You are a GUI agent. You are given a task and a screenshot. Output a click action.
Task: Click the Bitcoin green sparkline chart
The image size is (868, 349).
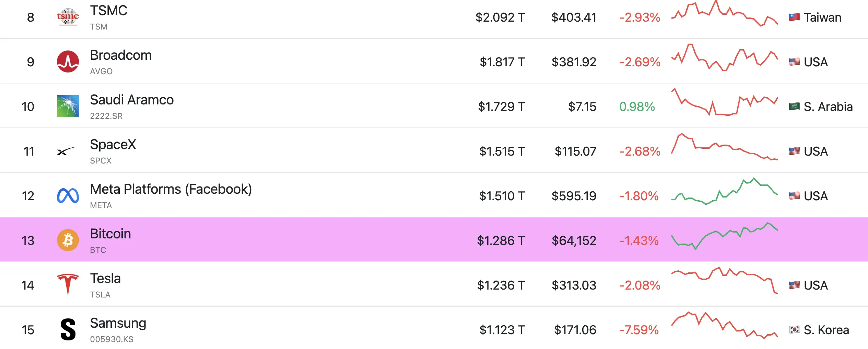(725, 236)
